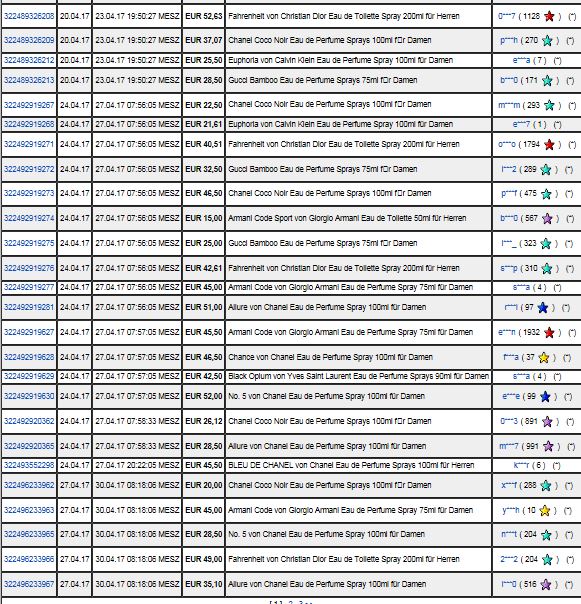
Task: Select the price cell EUR 15,00
Action: 203,218
